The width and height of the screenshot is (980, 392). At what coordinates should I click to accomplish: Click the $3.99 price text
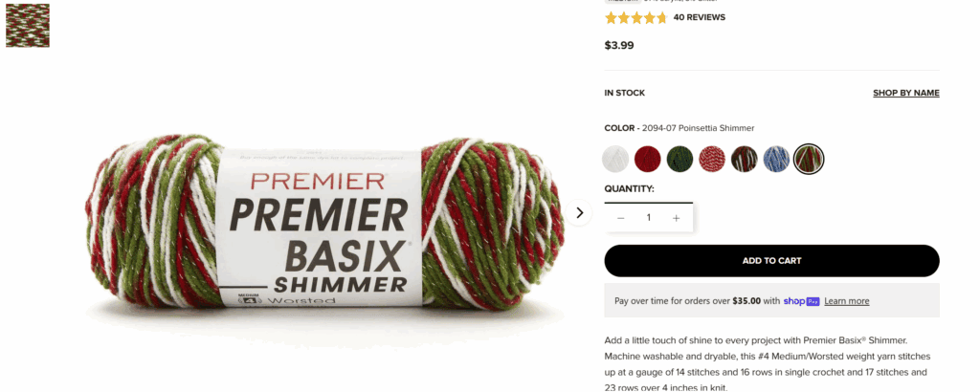click(619, 45)
